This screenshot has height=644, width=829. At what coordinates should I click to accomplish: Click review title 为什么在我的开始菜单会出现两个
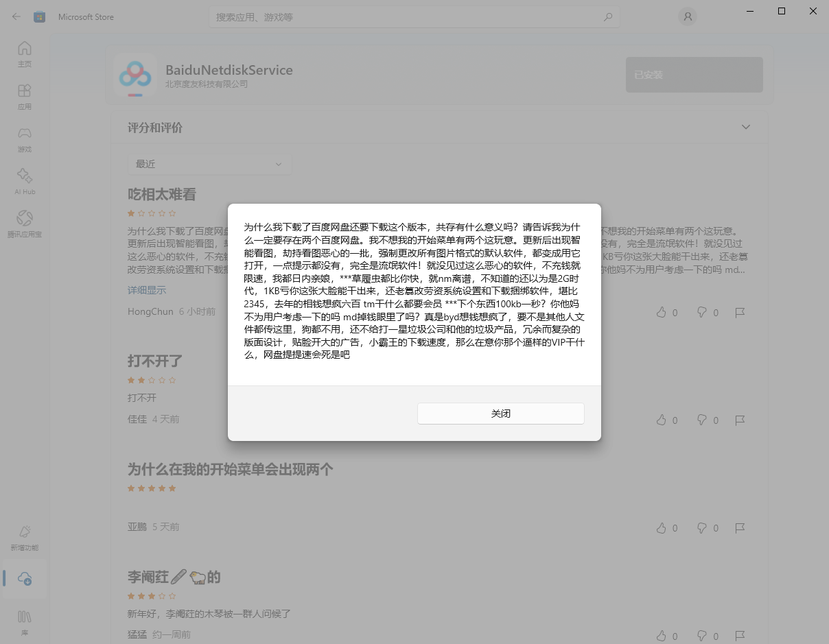[231, 469]
